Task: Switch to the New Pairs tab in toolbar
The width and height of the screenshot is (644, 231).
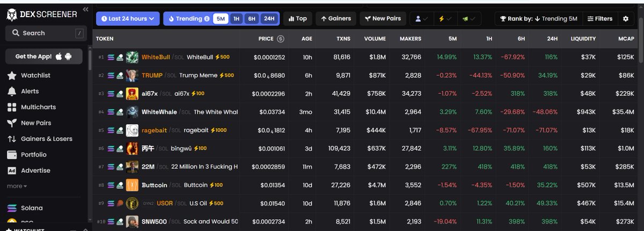Action: (x=382, y=19)
